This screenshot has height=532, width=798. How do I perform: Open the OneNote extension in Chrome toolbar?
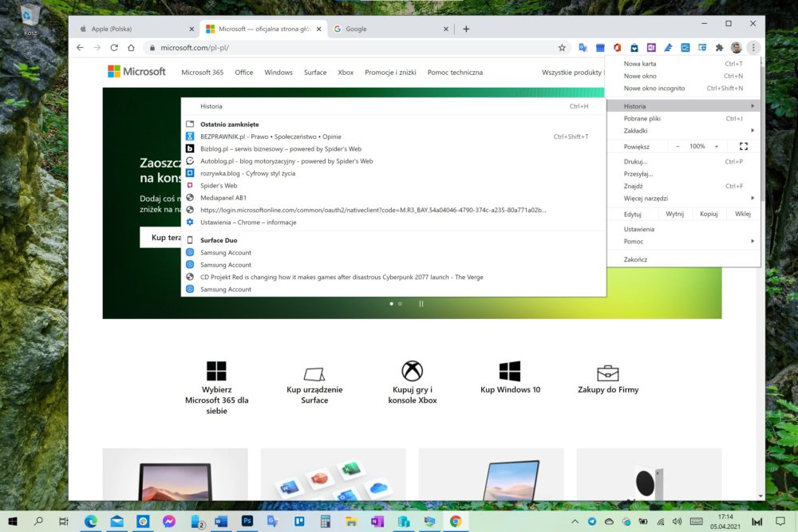click(651, 47)
